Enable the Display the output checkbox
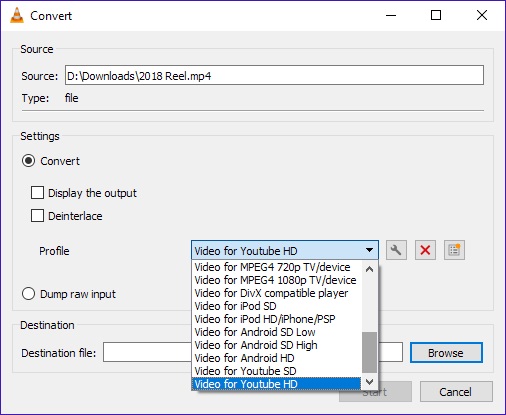Viewport: 506px width, 415px height. tap(37, 193)
